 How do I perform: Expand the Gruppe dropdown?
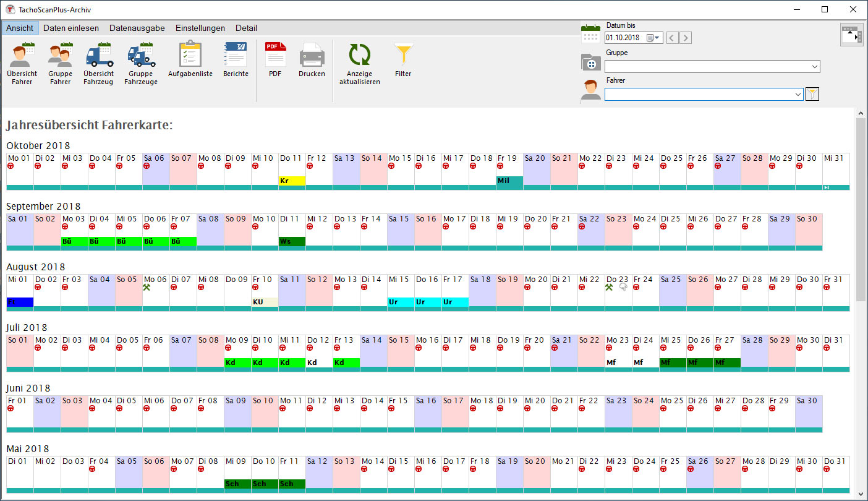[814, 66]
